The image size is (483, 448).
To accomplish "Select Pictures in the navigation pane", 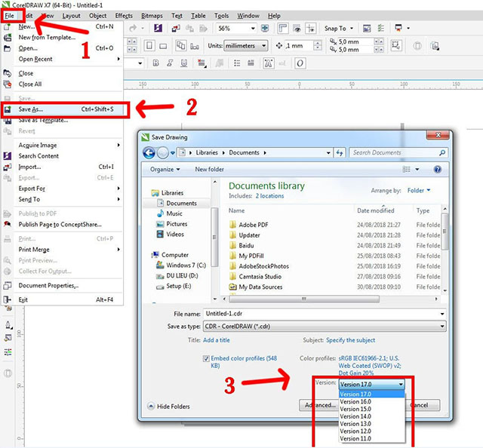I will tap(177, 224).
